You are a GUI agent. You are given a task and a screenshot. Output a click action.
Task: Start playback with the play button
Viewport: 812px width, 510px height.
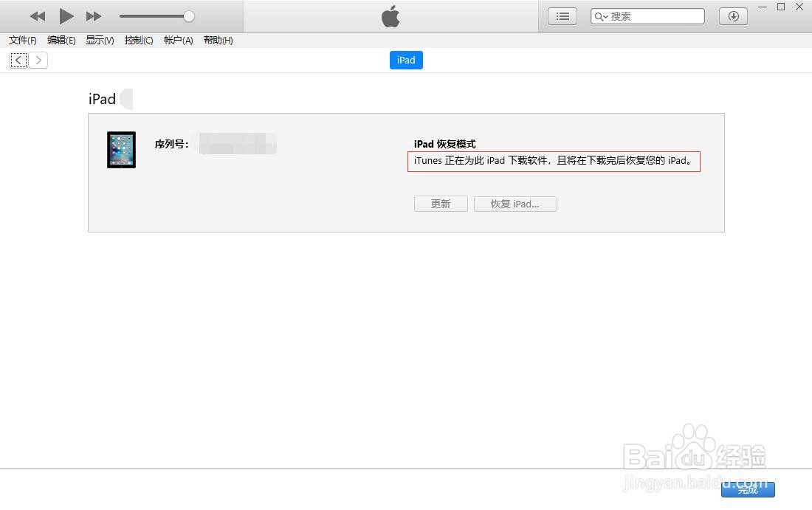tap(66, 16)
